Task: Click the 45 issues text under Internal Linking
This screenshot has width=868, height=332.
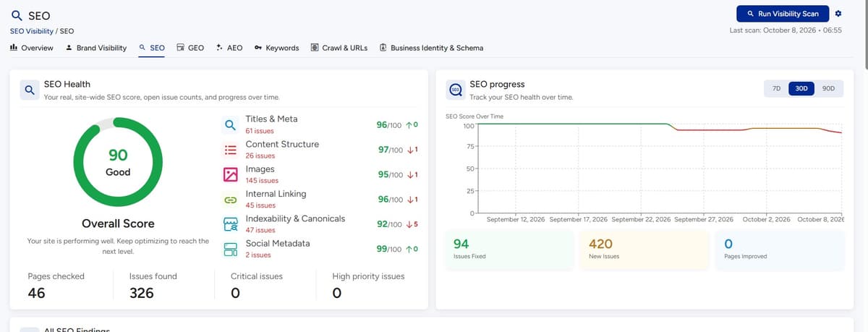Action: tap(260, 206)
